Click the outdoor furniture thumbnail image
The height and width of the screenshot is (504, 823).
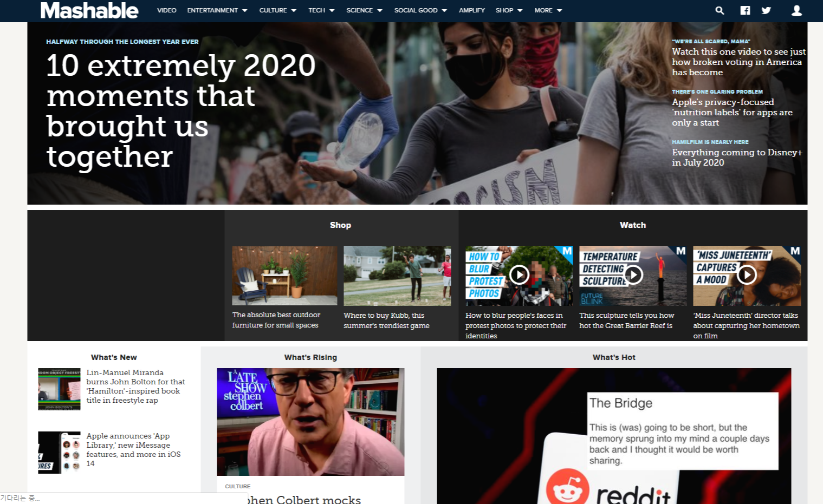tap(284, 276)
